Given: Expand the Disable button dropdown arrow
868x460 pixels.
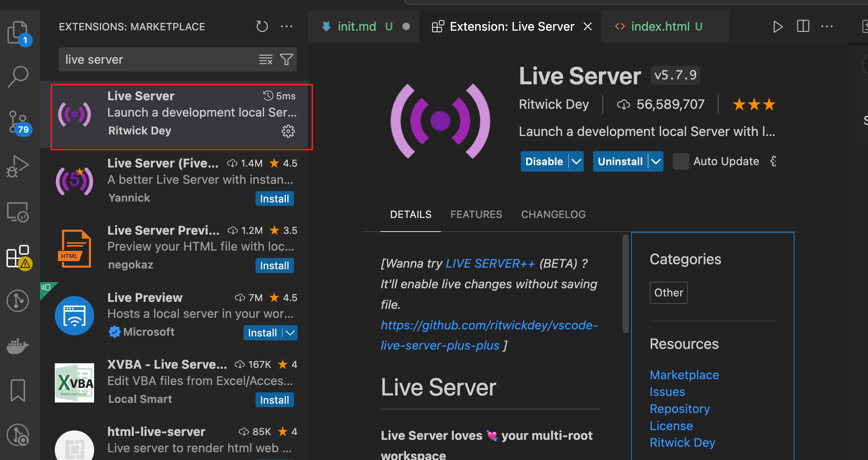Looking at the screenshot, I should 576,161.
